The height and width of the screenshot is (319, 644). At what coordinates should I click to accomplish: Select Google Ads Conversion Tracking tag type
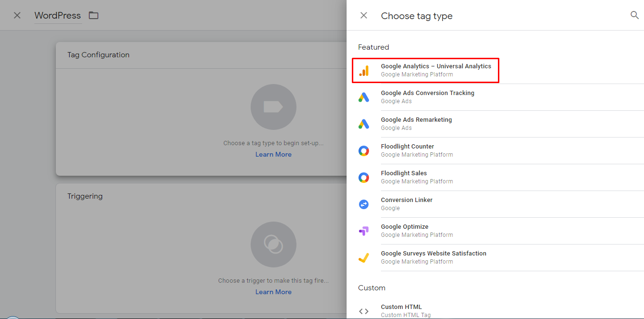(495, 97)
